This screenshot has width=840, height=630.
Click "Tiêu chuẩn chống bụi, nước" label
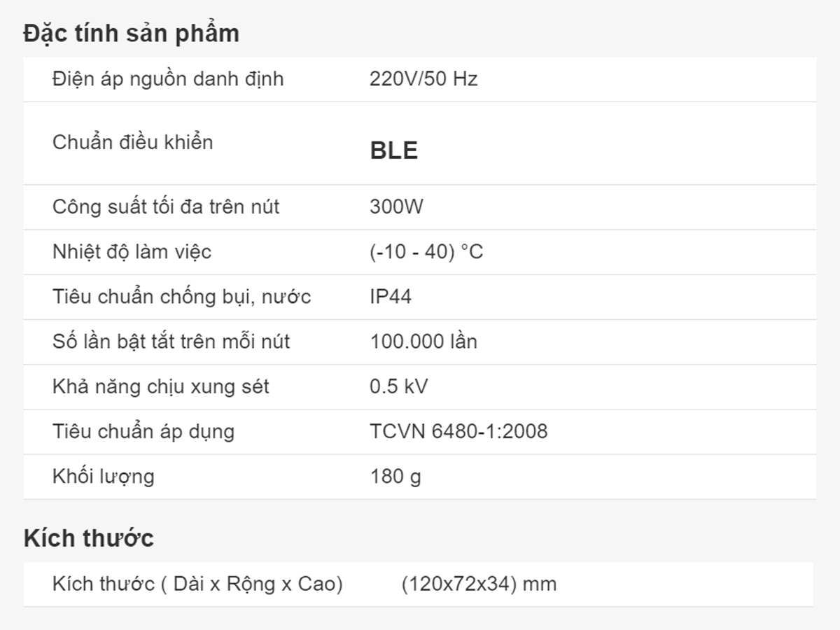[x=181, y=297]
